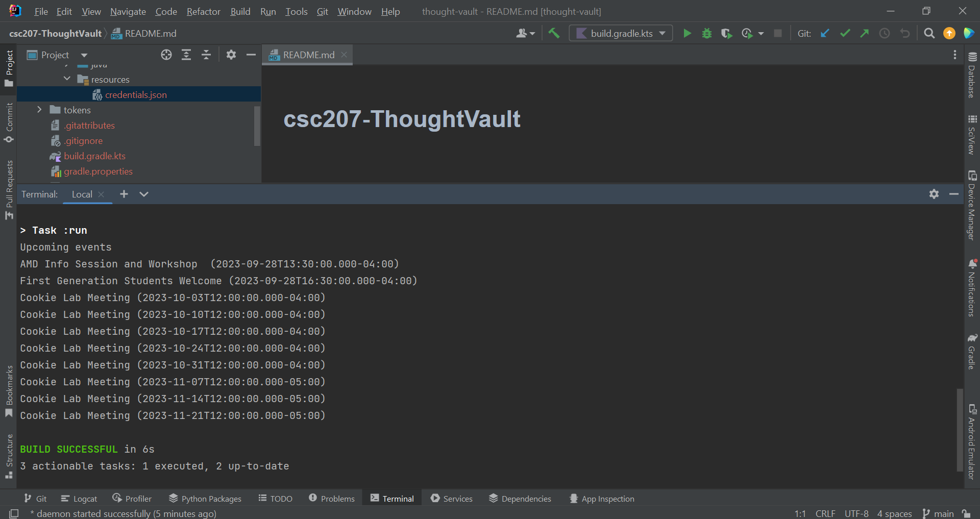Change CRLF line separator setting
Viewport: 980px width, 519px height.
tap(825, 513)
